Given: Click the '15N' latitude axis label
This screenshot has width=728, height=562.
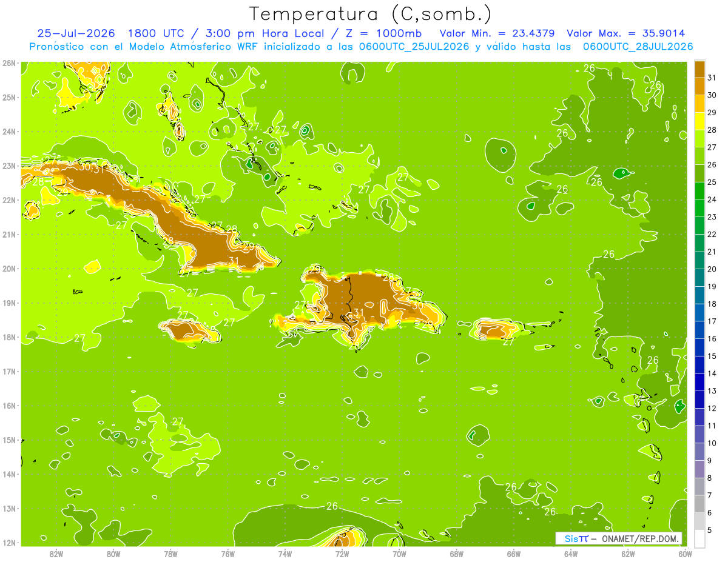Looking at the screenshot, I should click(x=8, y=440).
